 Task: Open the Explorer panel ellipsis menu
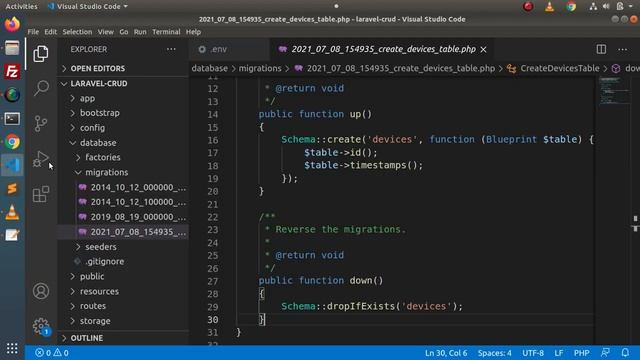[171, 49]
